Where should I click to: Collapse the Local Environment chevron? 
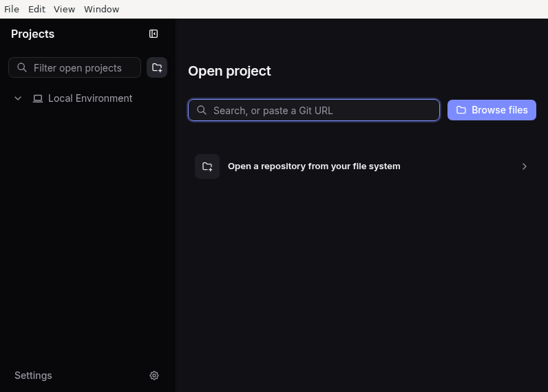(18, 98)
